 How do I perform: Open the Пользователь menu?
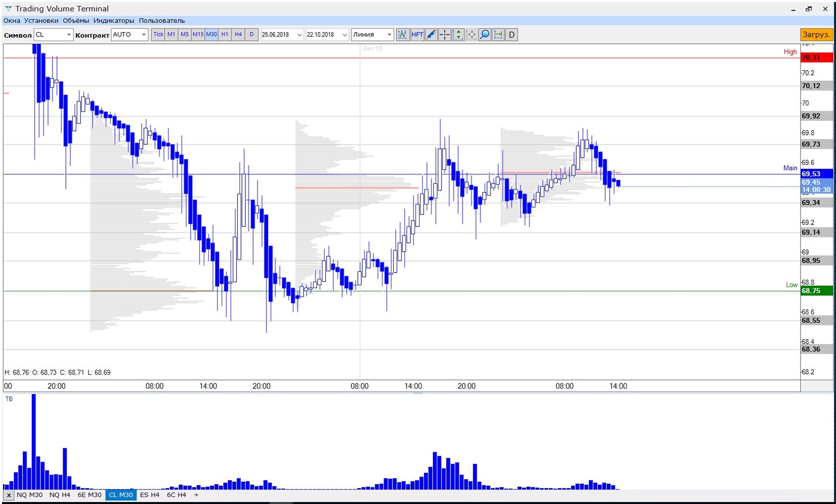(162, 20)
